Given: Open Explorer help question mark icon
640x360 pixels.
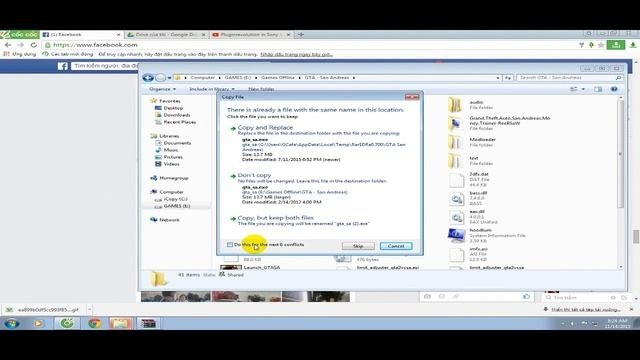Looking at the screenshot, I should [x=614, y=89].
